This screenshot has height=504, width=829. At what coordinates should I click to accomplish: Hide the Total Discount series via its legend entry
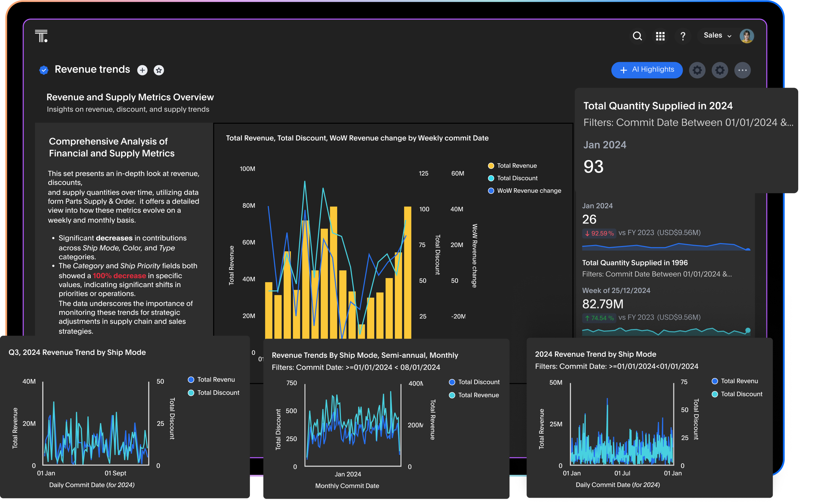coord(513,178)
